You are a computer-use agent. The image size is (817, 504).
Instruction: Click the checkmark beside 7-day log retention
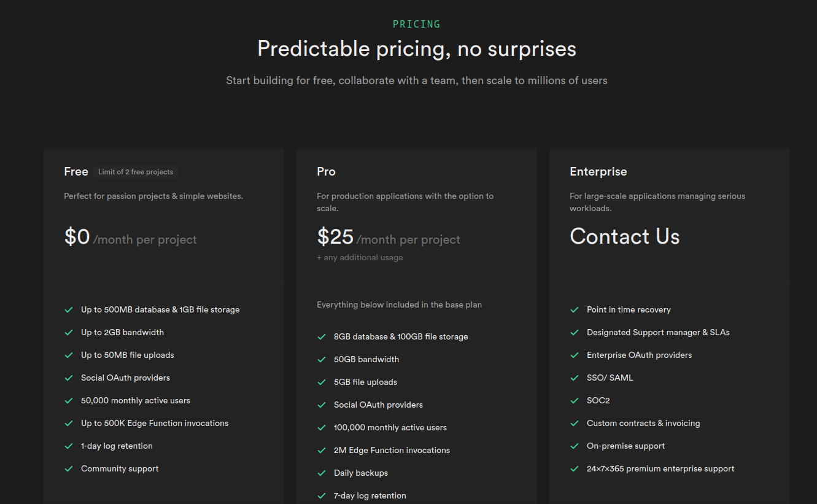tap(322, 495)
